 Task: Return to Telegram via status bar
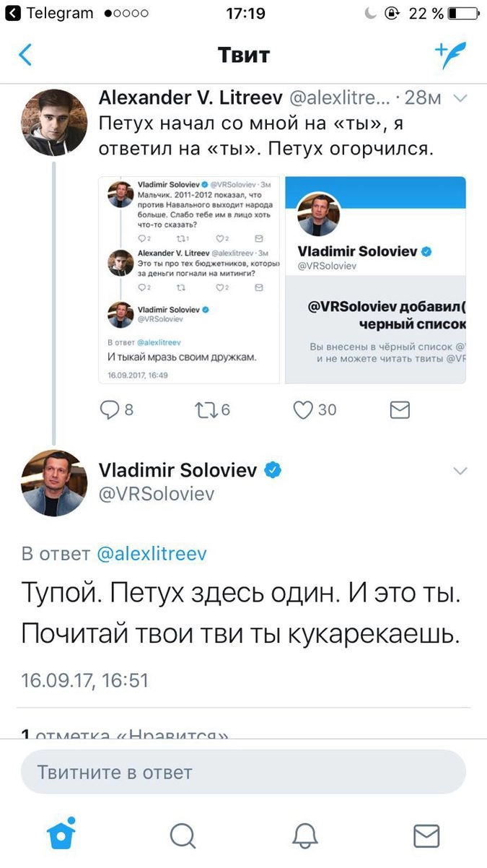click(49, 13)
